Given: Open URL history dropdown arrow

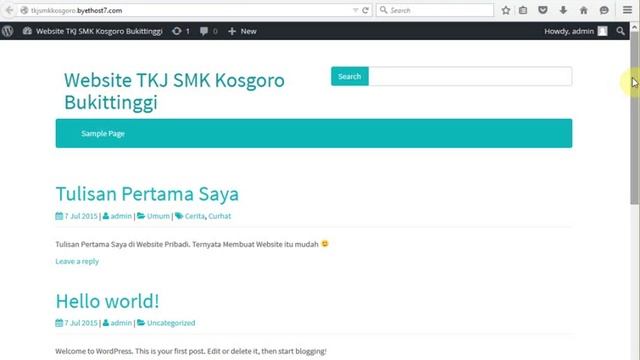Looking at the screenshot, I should [x=356, y=10].
